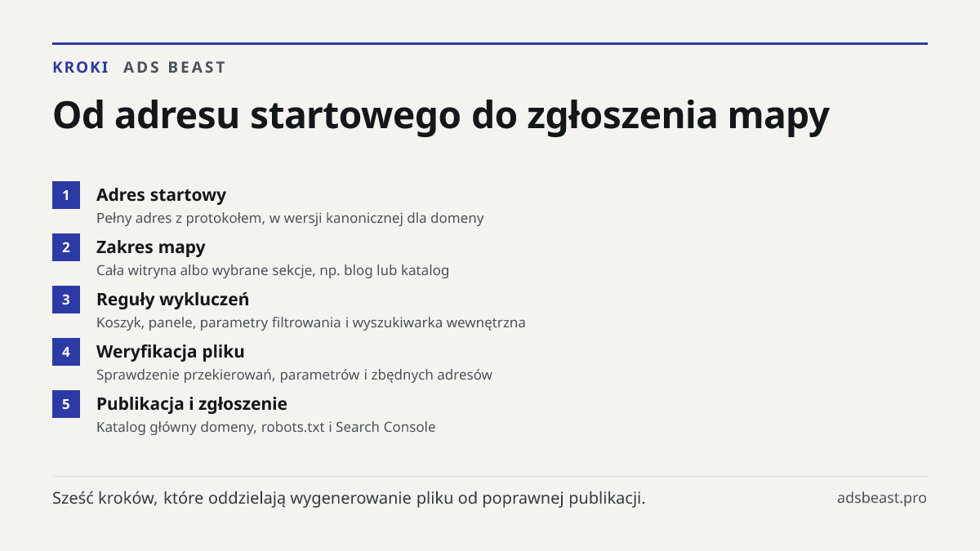Open the adsbeast.pro link
This screenshot has height=551, width=980.
882,498
